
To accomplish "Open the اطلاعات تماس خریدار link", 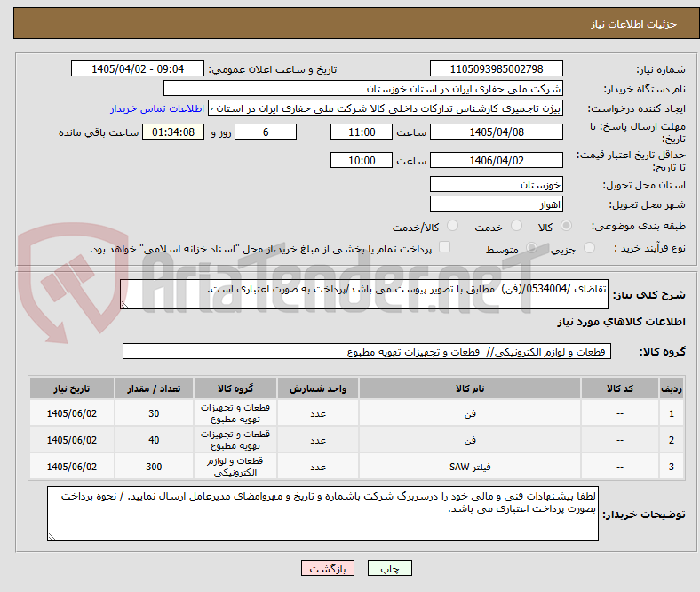I will tap(157, 108).
